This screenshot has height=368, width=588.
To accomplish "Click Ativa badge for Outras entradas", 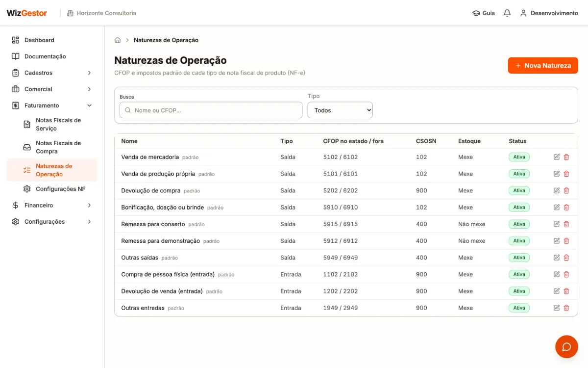I will tap(519, 308).
